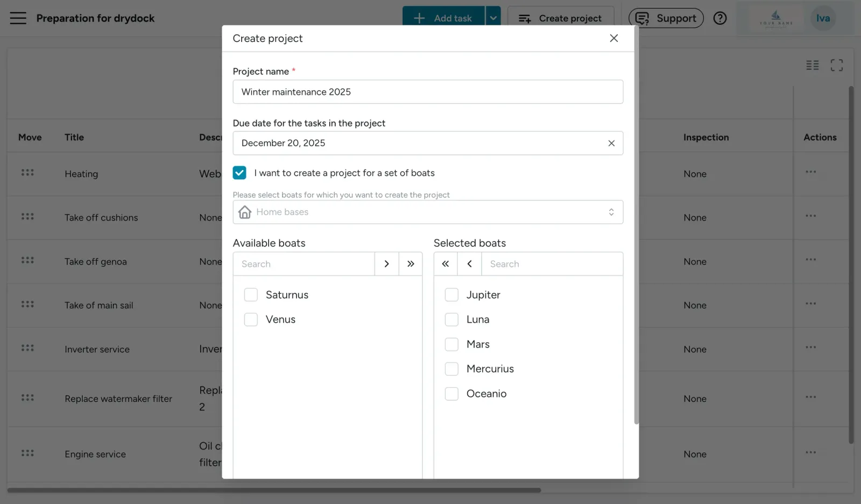Click the Iva user avatar
861x504 pixels.
coord(822,18)
